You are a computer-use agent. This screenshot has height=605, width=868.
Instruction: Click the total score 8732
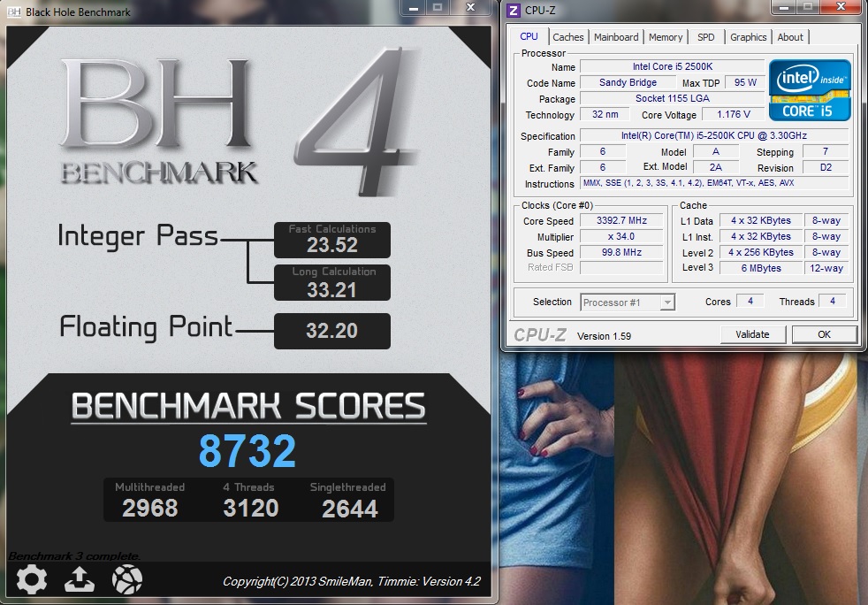click(247, 450)
